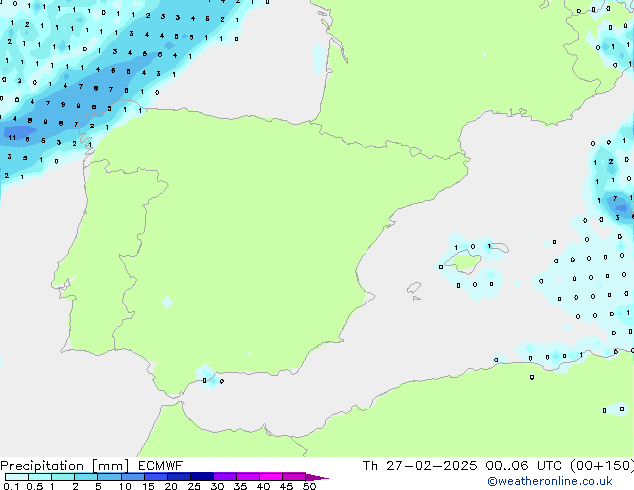634x490 pixels.
Task: Pick the 10–15 mm legend swatch
Action: [132, 477]
